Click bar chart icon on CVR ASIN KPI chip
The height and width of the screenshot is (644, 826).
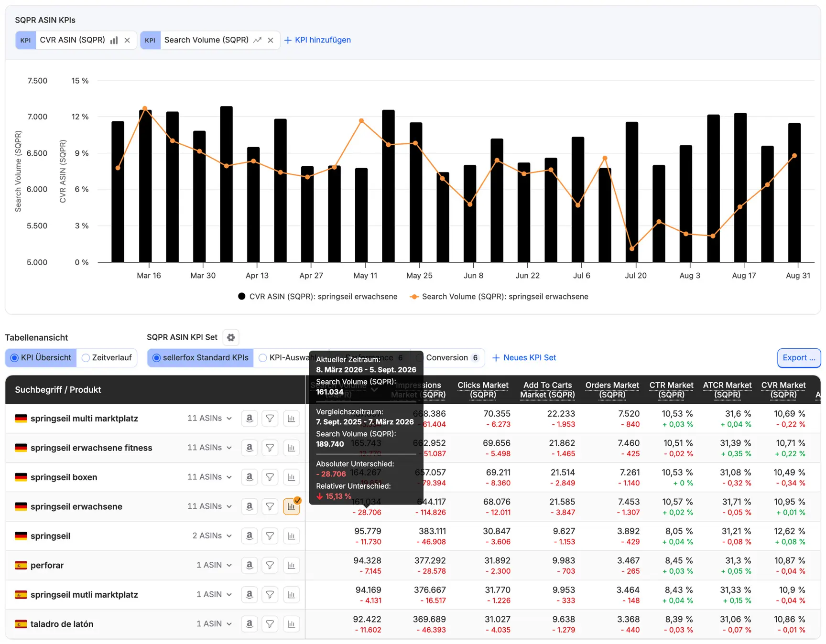(114, 40)
